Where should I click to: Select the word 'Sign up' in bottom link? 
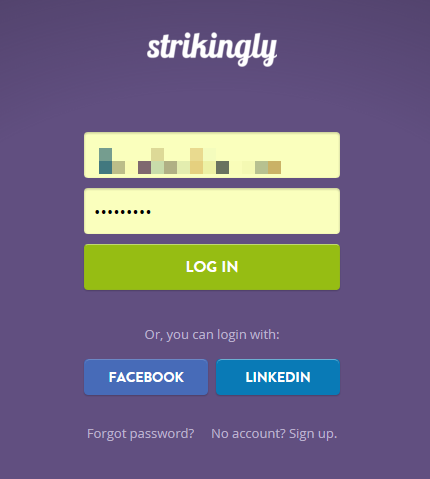pyautogui.click(x=313, y=434)
